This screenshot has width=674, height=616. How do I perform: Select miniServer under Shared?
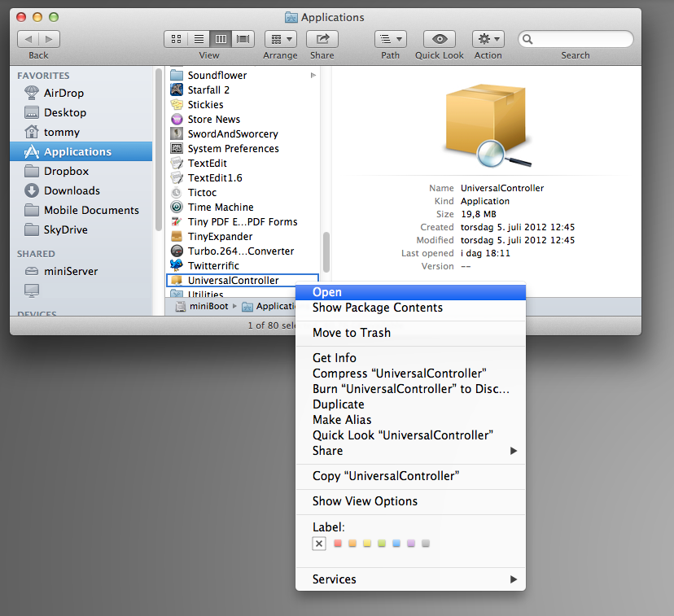point(81,271)
